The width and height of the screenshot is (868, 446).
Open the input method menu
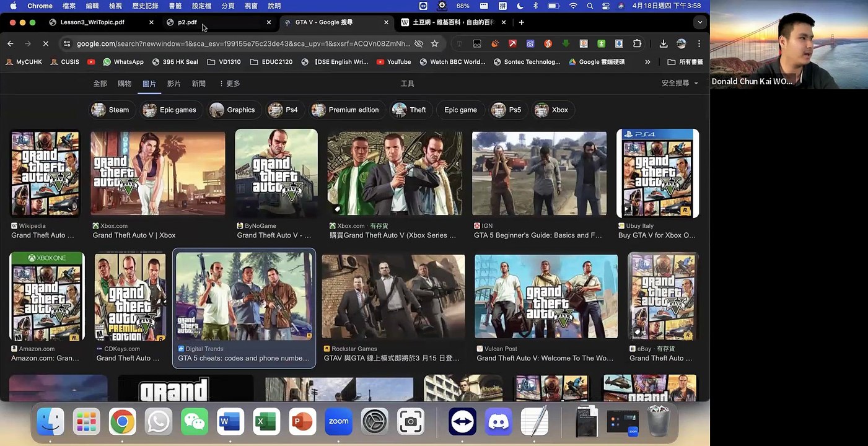[502, 6]
